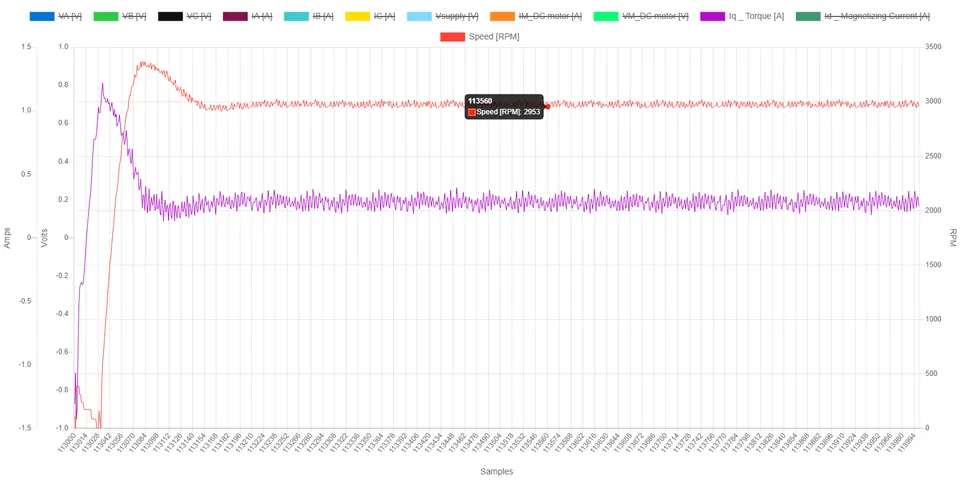Click the Amps axis title
The height and width of the screenshot is (480, 960).
coord(8,238)
